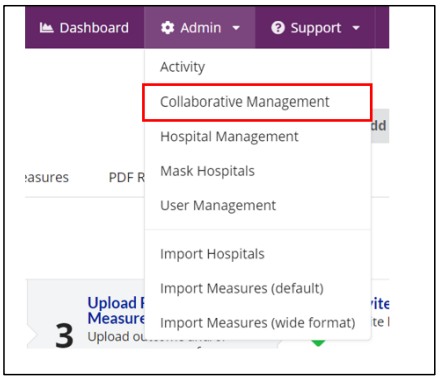This screenshot has width=442, height=382.
Task: Select Import Measures (wide format)
Action: (x=258, y=323)
